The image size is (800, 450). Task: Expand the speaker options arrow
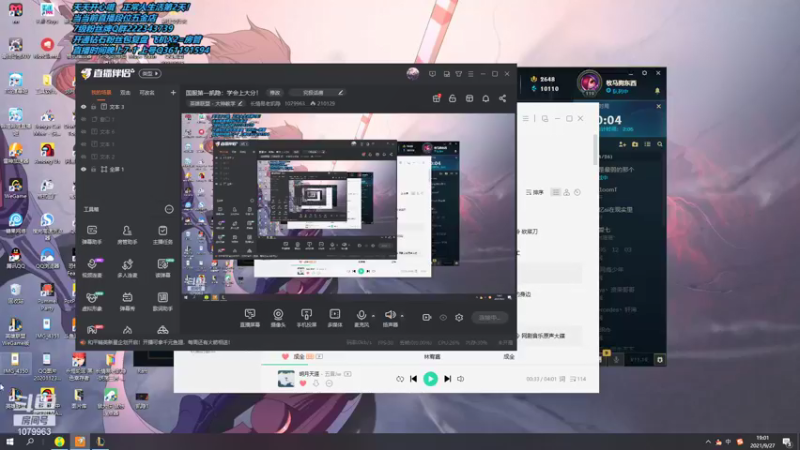coord(402,316)
